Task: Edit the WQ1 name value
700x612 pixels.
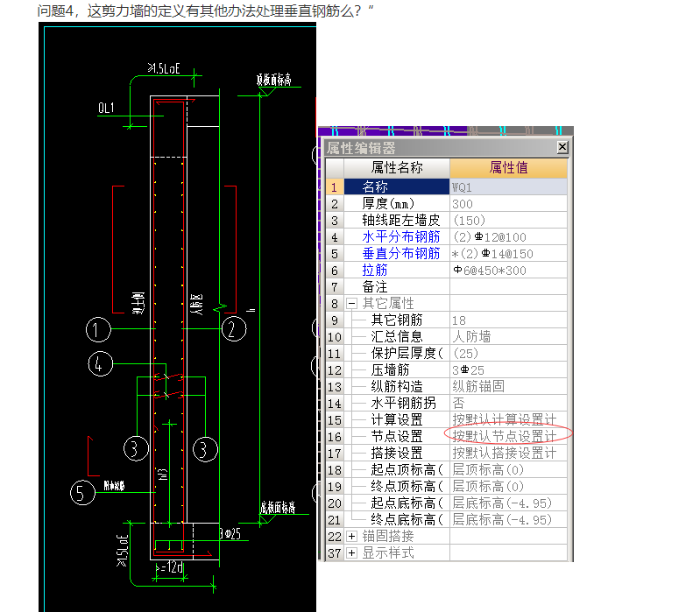Action: pyautogui.click(x=508, y=186)
